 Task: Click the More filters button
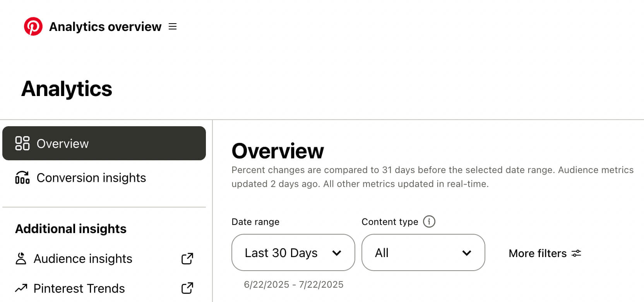tap(545, 253)
